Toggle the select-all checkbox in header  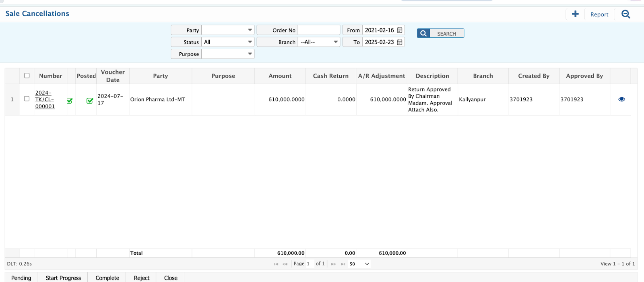27,76
